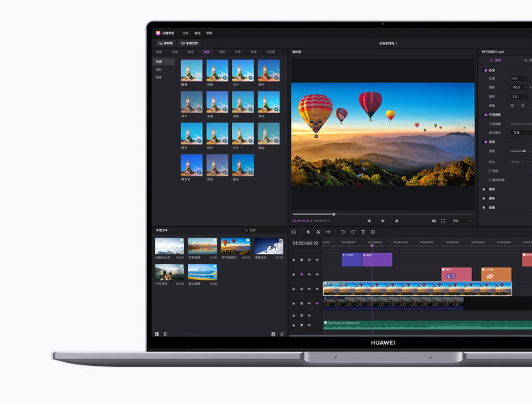Screen dimensions: 532x405
Task: Open the 文件 menu
Action: 185,33
